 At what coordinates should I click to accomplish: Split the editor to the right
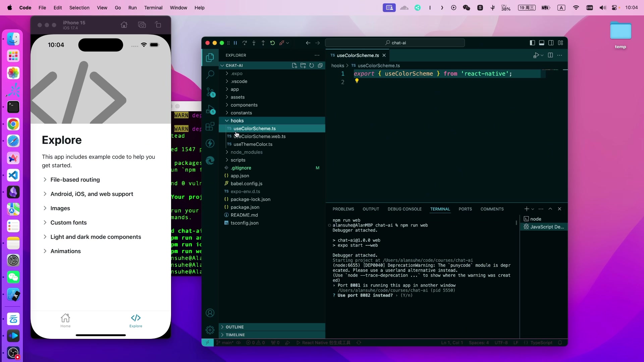[x=550, y=55]
